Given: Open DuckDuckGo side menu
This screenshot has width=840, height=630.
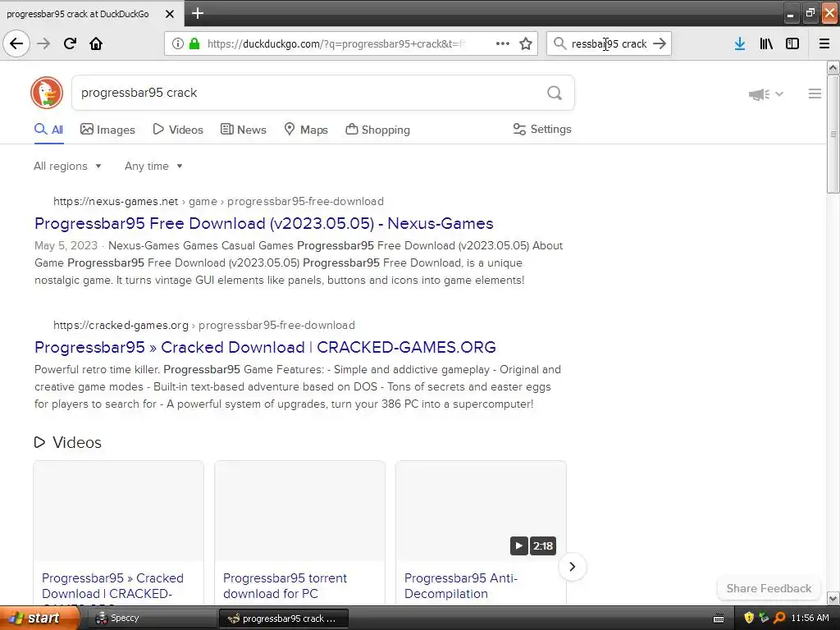Looking at the screenshot, I should pos(815,94).
